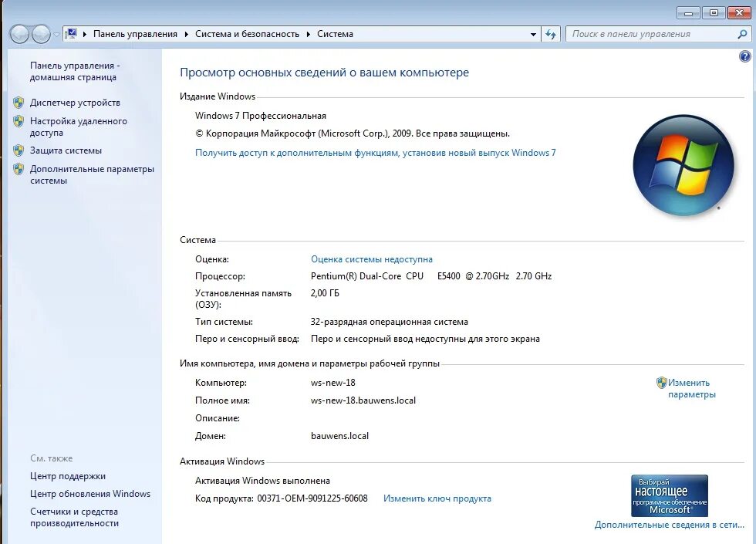
Task: Click Оценка системы недоступна link
Action: click(x=371, y=259)
